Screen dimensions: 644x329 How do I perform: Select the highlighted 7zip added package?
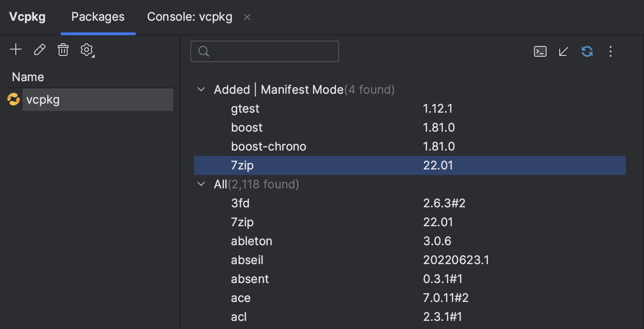click(x=410, y=165)
